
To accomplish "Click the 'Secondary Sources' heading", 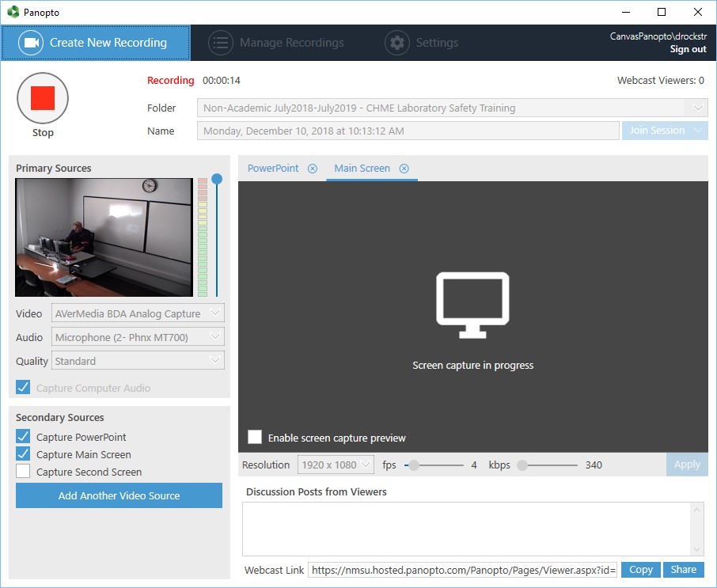I will 60,417.
